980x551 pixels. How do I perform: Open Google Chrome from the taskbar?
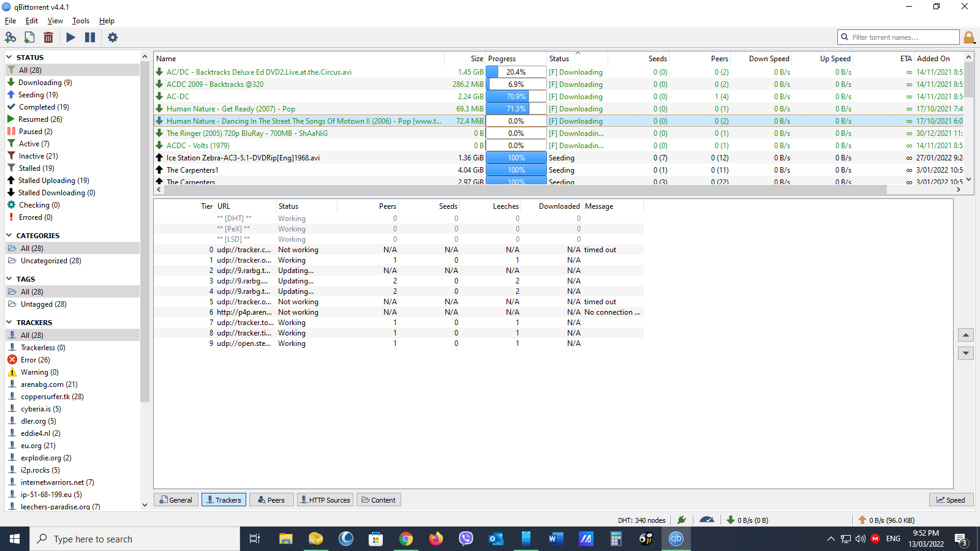tap(406, 539)
